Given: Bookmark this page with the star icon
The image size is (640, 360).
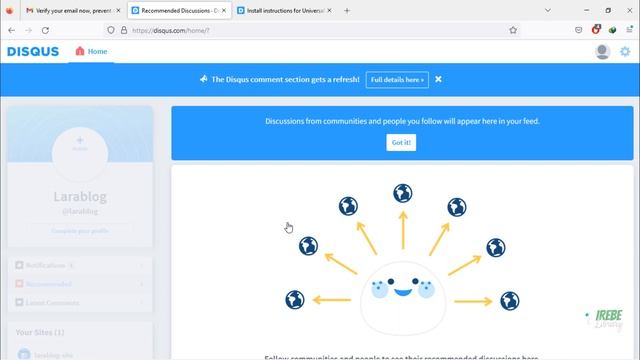Looking at the screenshot, I should click(x=513, y=30).
